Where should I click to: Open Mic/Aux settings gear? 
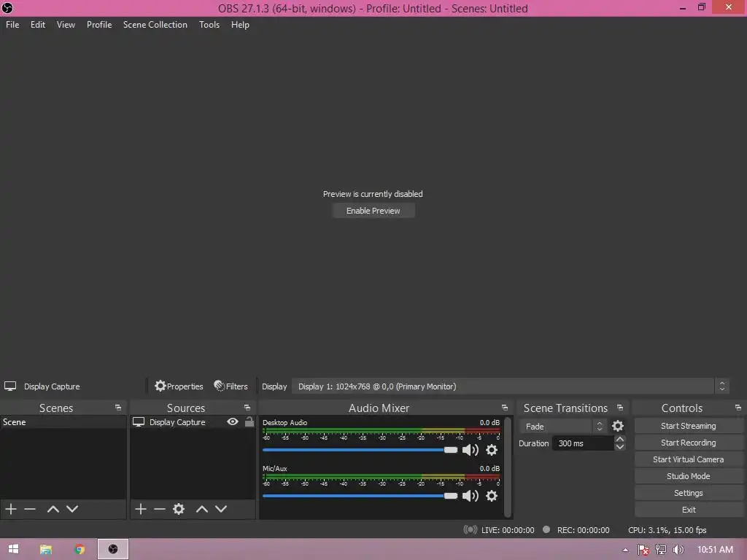[492, 496]
